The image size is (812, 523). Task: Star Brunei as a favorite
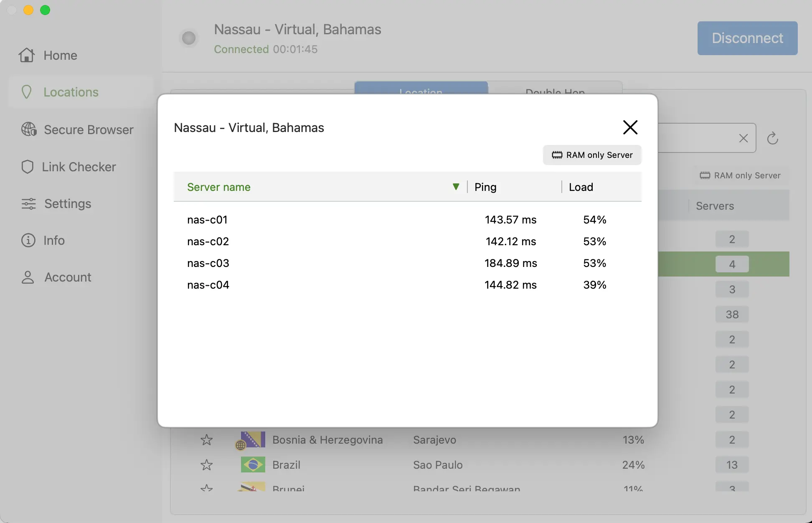pyautogui.click(x=207, y=488)
